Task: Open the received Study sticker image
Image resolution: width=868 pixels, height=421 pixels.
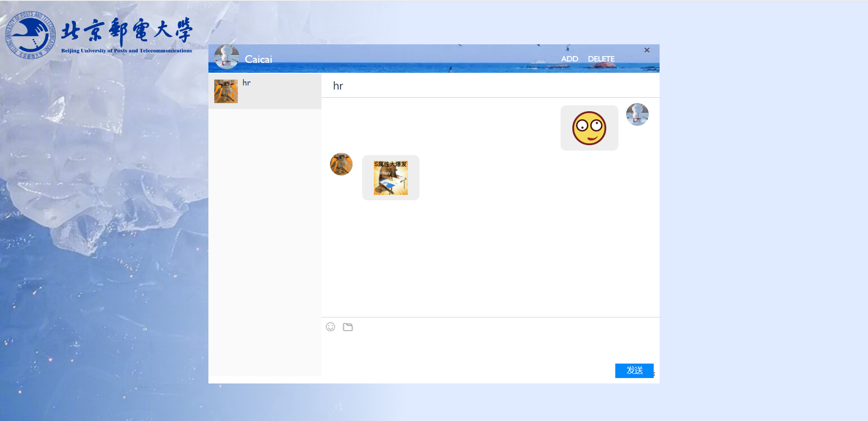Action: pos(391,178)
